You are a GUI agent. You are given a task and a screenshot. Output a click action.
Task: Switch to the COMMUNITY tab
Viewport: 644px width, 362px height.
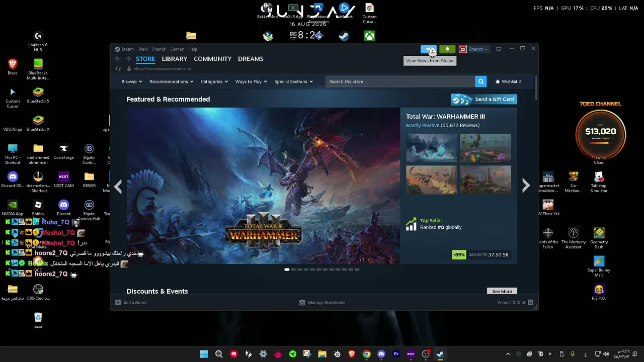click(213, 59)
